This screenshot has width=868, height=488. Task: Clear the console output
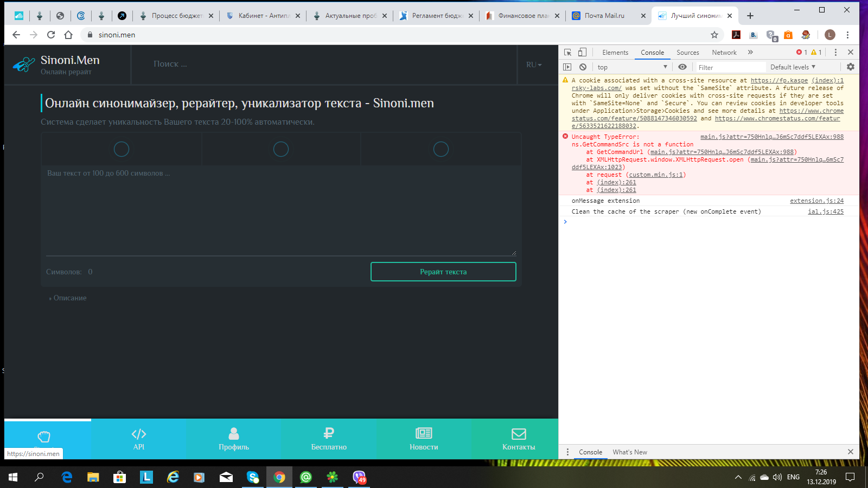tap(583, 67)
